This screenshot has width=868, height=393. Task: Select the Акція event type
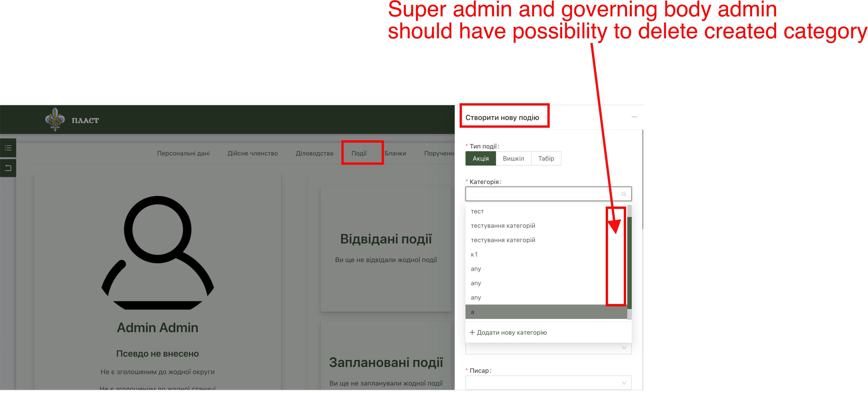[480, 158]
